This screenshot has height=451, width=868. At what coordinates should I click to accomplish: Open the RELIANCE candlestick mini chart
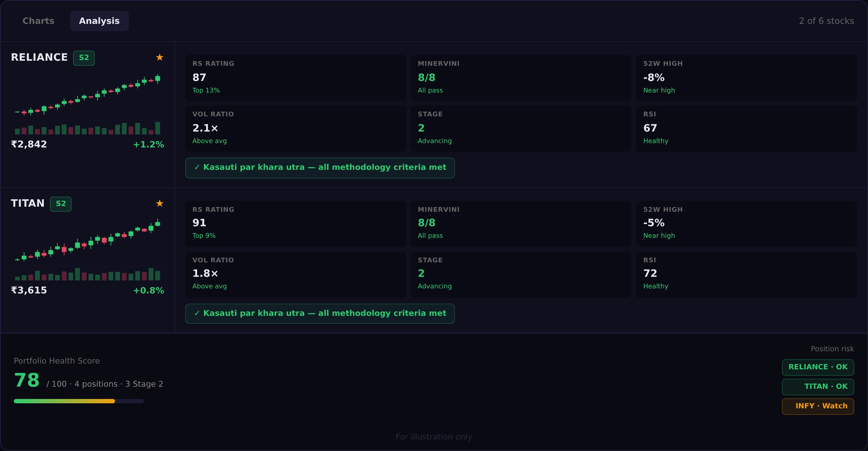pos(88,95)
